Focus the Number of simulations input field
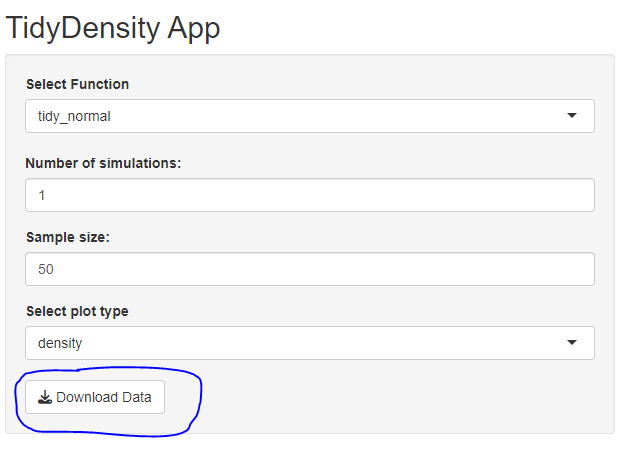This screenshot has height=458, width=627. (309, 195)
